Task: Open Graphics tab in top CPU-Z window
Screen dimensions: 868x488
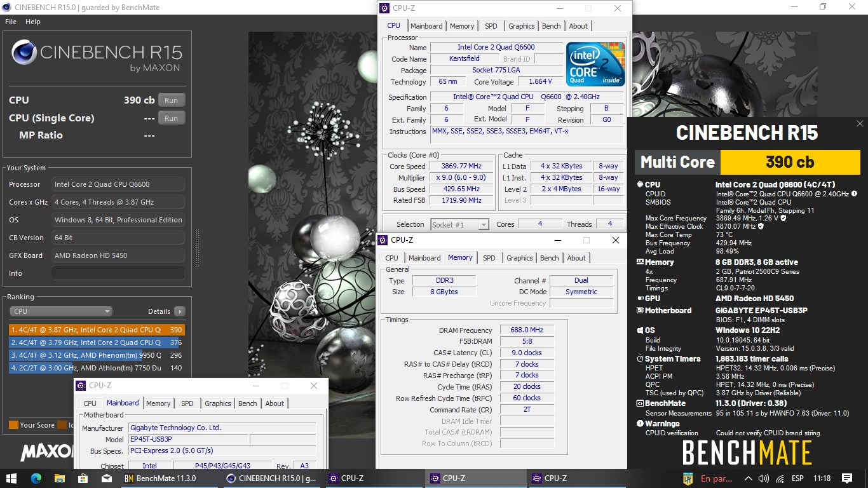Action: pyautogui.click(x=521, y=26)
